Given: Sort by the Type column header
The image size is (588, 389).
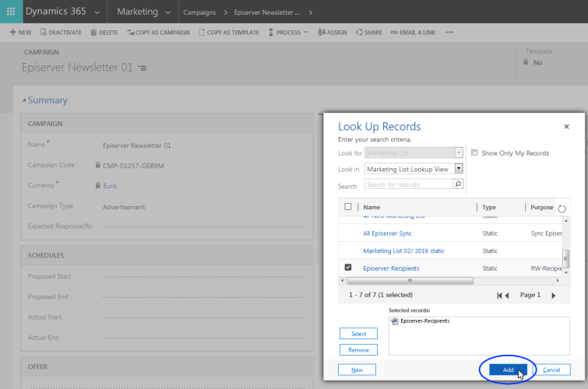Looking at the screenshot, I should click(489, 207).
